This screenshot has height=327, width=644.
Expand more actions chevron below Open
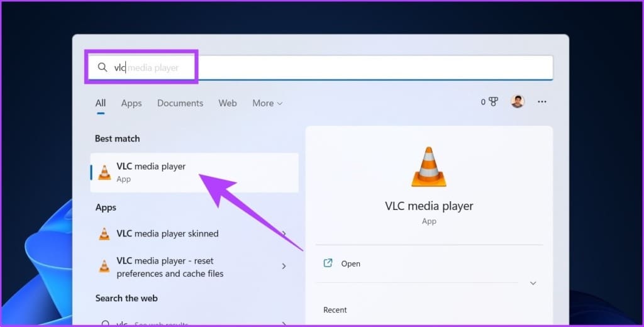point(533,283)
